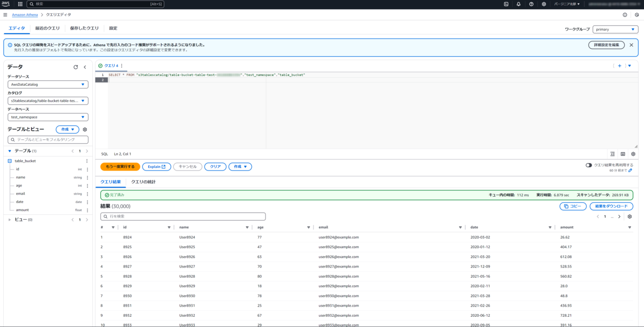Open the actions menu for amount column

tap(87, 210)
